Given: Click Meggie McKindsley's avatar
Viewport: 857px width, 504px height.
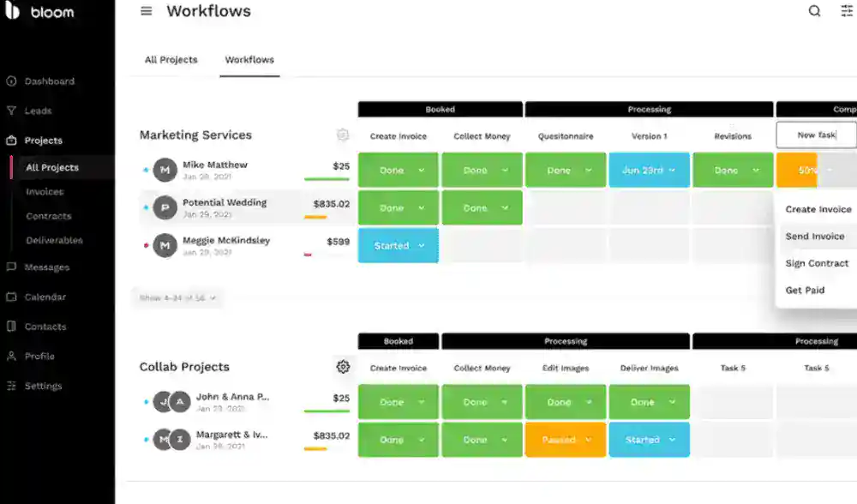Looking at the screenshot, I should [x=165, y=245].
